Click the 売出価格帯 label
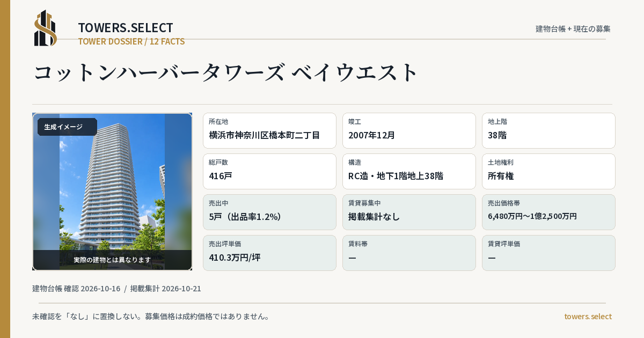 tap(504, 203)
